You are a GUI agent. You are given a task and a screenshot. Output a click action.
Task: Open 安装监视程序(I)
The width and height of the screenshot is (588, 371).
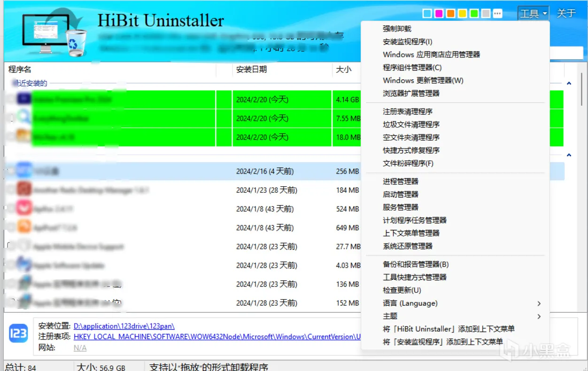408,42
